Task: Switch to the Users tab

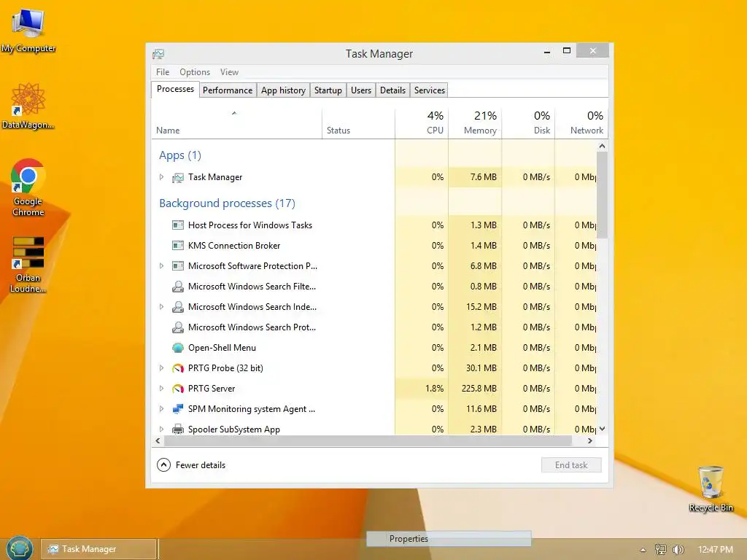Action: point(360,90)
